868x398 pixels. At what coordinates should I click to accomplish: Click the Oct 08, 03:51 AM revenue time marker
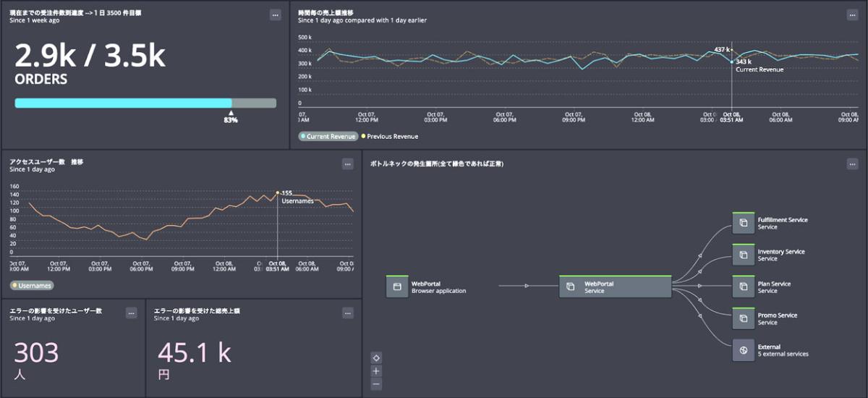[x=731, y=117]
